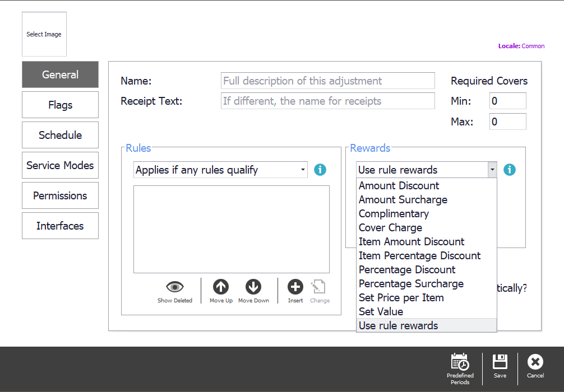564x392 pixels.
Task: Go to Service Modes tab
Action: tap(60, 165)
